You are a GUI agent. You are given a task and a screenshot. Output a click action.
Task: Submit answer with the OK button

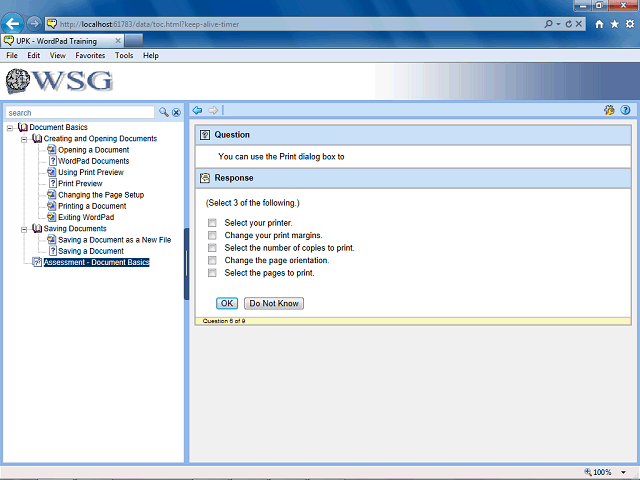pos(227,303)
